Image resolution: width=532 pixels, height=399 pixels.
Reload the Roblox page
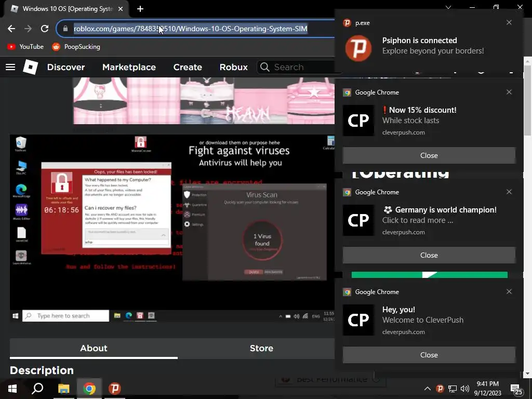tap(45, 29)
